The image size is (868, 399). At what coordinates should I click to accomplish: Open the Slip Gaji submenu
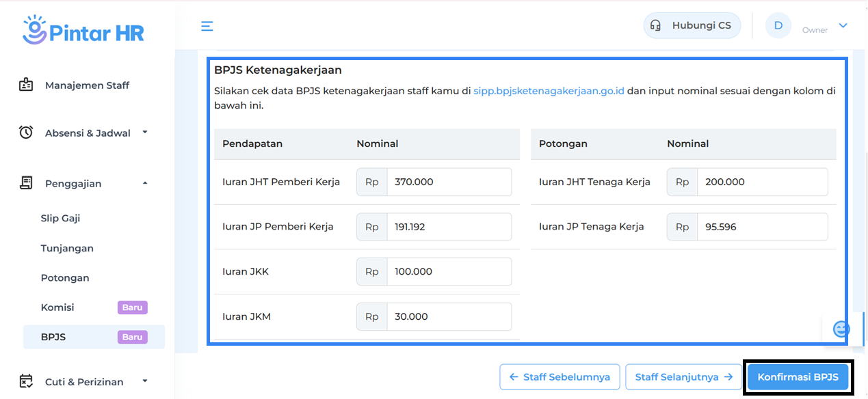60,219
